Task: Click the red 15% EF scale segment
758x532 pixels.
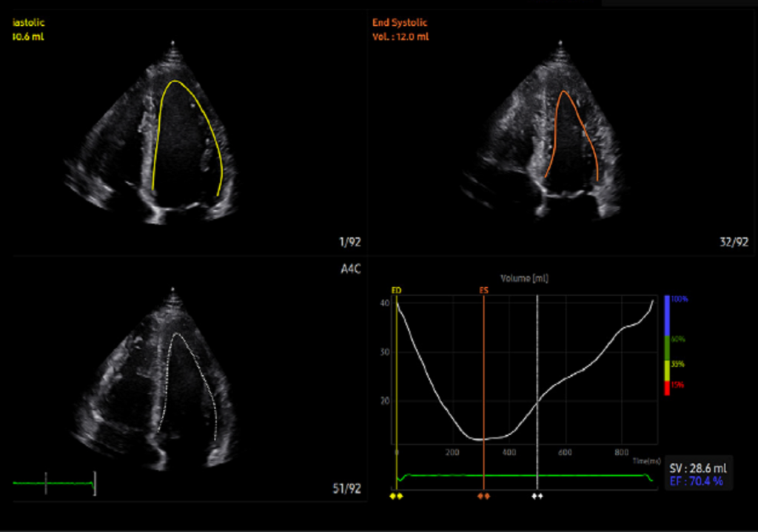Action: click(667, 388)
